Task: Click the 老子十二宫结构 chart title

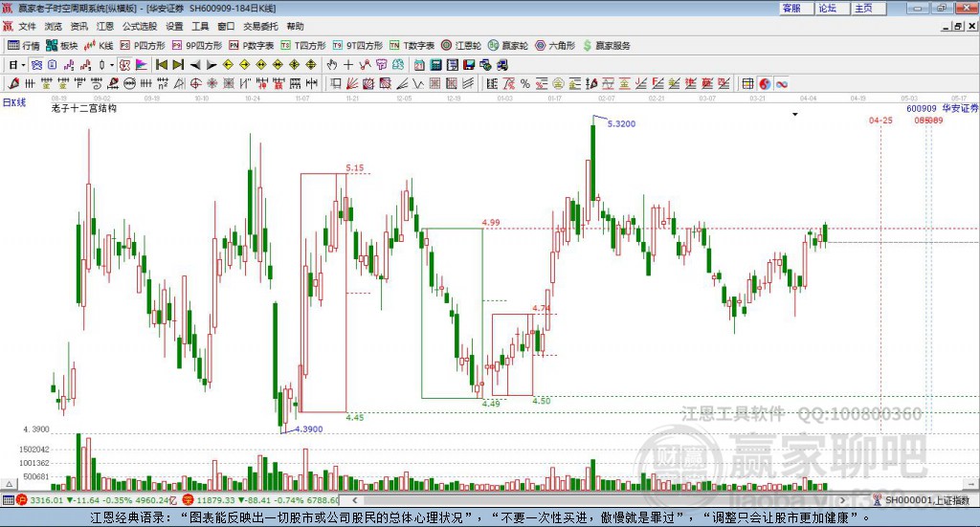Action: tap(84, 108)
